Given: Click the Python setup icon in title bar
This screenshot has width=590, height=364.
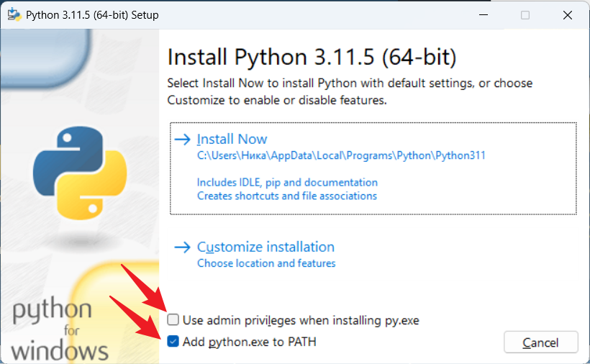Looking at the screenshot, I should tap(13, 15).
